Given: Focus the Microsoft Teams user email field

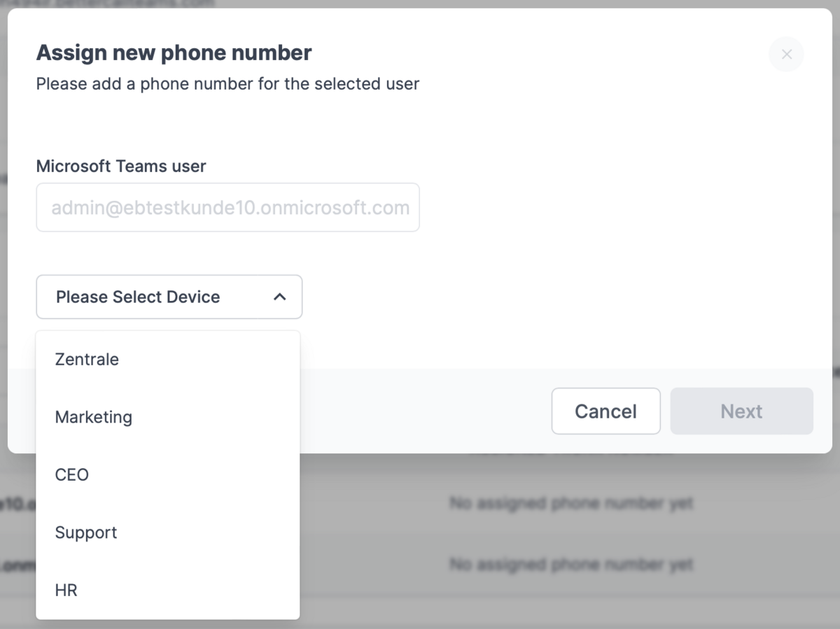Looking at the screenshot, I should click(x=227, y=208).
